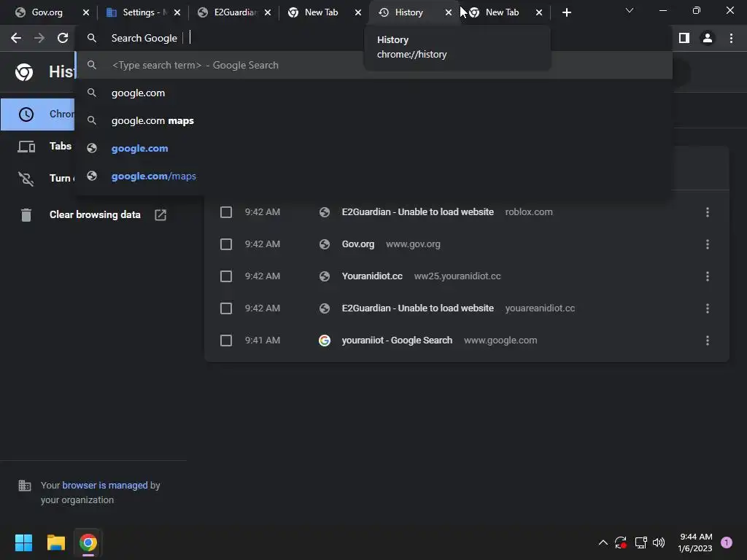Click Chrome icon in taskbar
Viewport: 747px width, 560px height.
(x=88, y=542)
